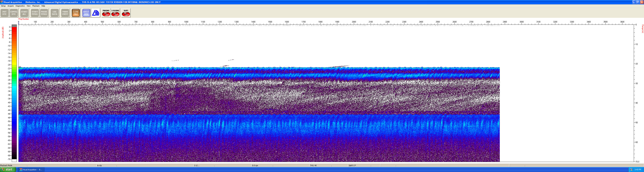Click the 'in.rtp' file name in status bar
644x172 pixels.
pyautogui.click(x=99, y=165)
